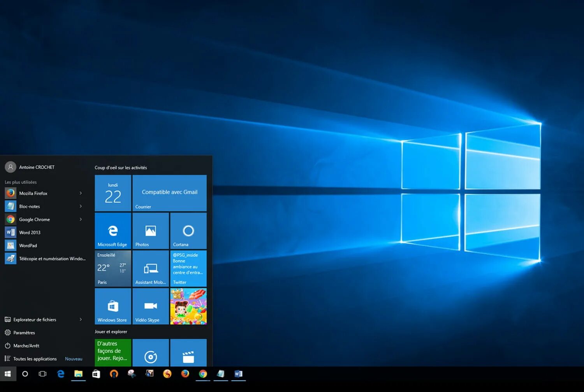
Task: Click the Jouer et explorer heading
Action: [x=111, y=332]
